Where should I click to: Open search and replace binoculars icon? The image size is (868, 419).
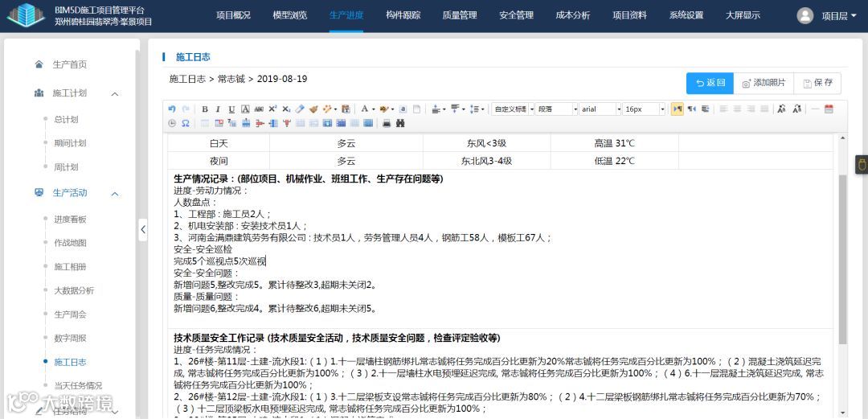point(400,123)
